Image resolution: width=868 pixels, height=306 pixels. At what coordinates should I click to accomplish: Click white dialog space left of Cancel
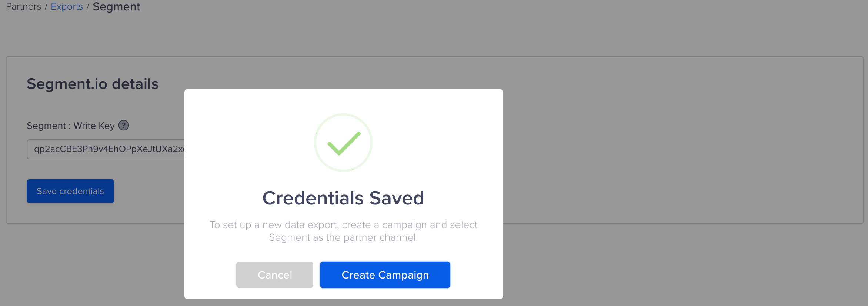[x=210, y=275]
